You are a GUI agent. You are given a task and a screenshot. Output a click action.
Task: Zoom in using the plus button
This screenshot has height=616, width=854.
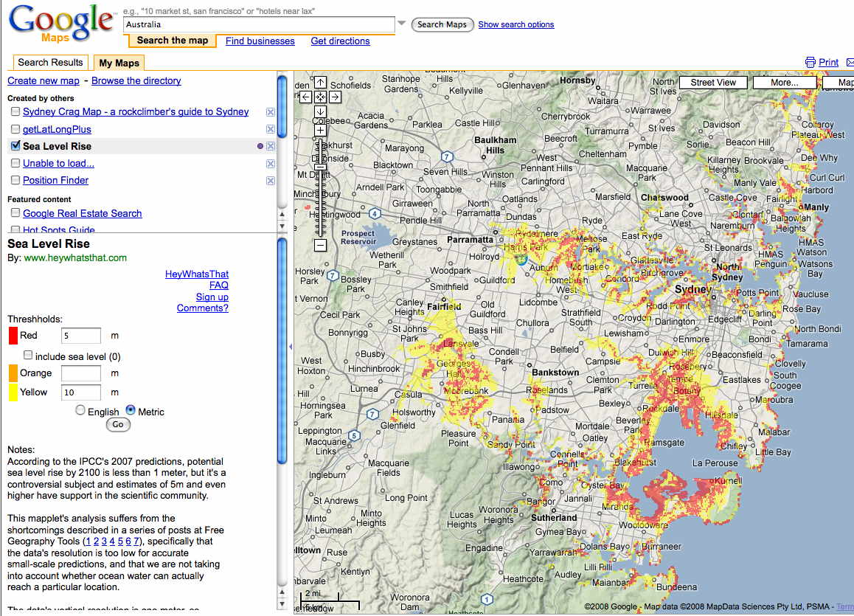coord(320,131)
